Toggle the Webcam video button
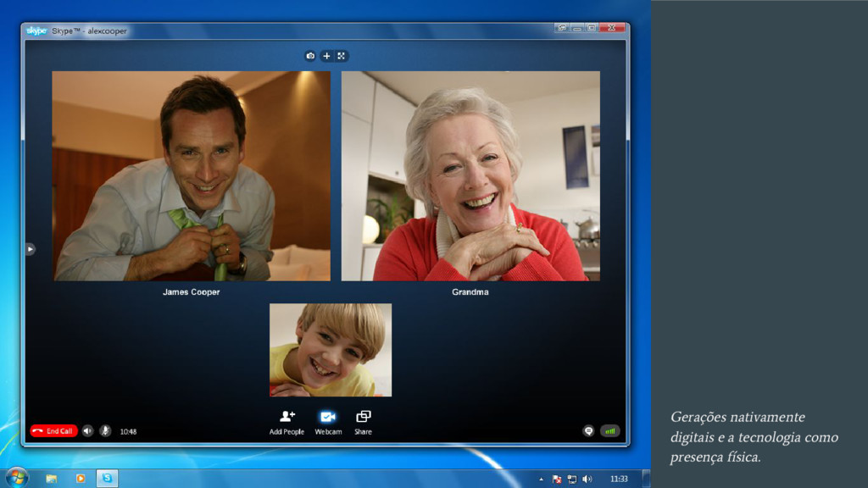This screenshot has height=488, width=868. coord(328,423)
